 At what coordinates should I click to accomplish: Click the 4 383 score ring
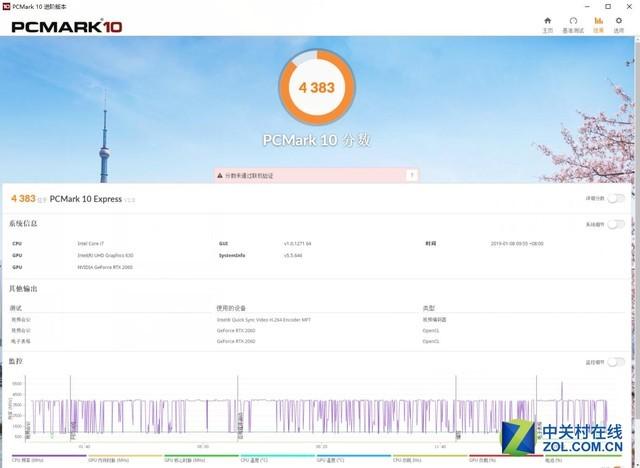pos(317,87)
